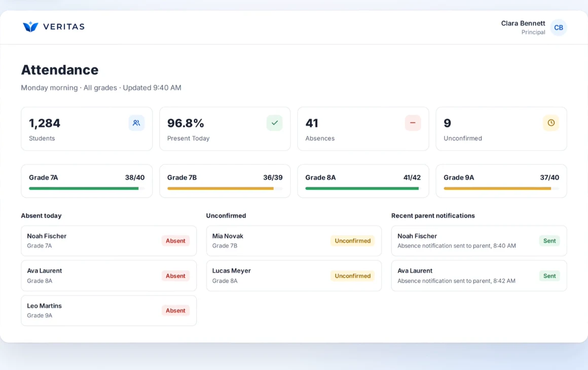Open Mia Novak unconfirmed entry
This screenshot has width=588, height=370.
293,241
